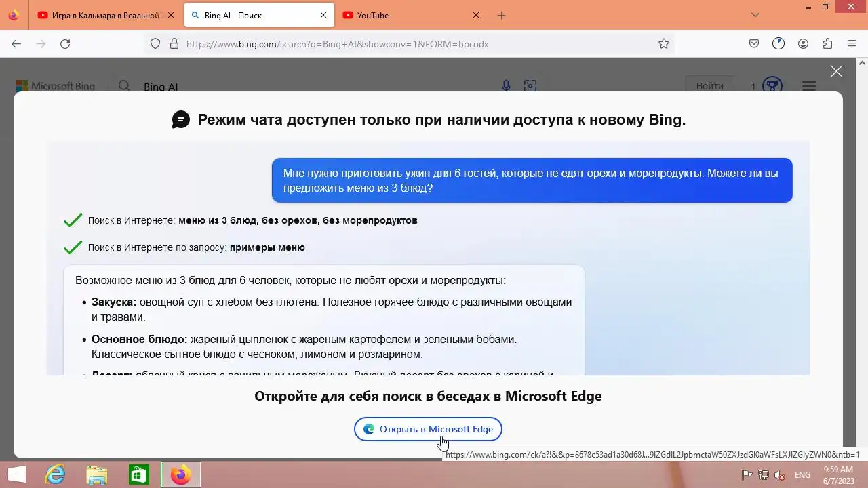Click the circular extension icon in the toolbar

pyautogui.click(x=778, y=43)
